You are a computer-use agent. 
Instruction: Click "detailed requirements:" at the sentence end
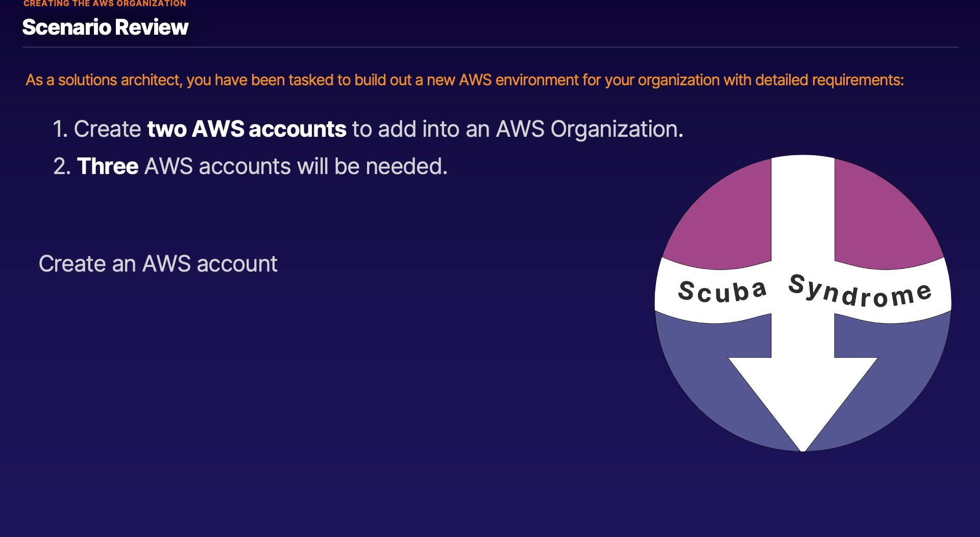pos(829,80)
